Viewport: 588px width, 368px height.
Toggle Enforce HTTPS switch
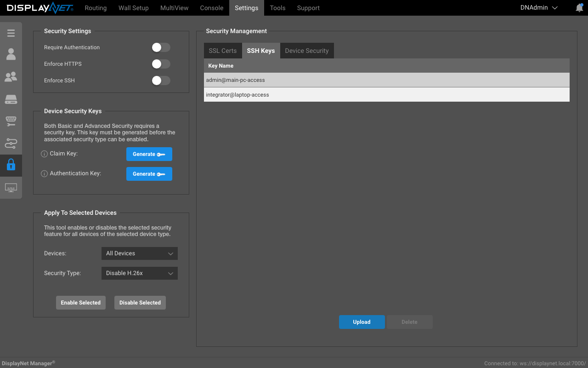tap(161, 64)
